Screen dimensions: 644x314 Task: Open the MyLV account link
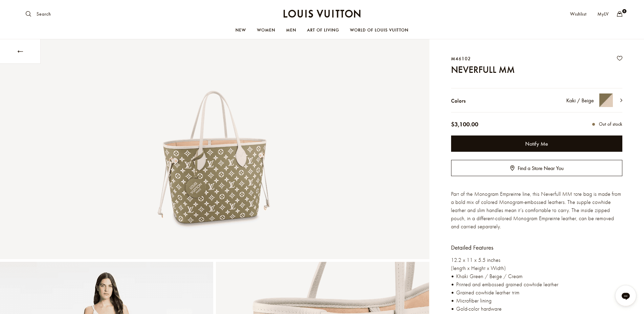pyautogui.click(x=603, y=14)
